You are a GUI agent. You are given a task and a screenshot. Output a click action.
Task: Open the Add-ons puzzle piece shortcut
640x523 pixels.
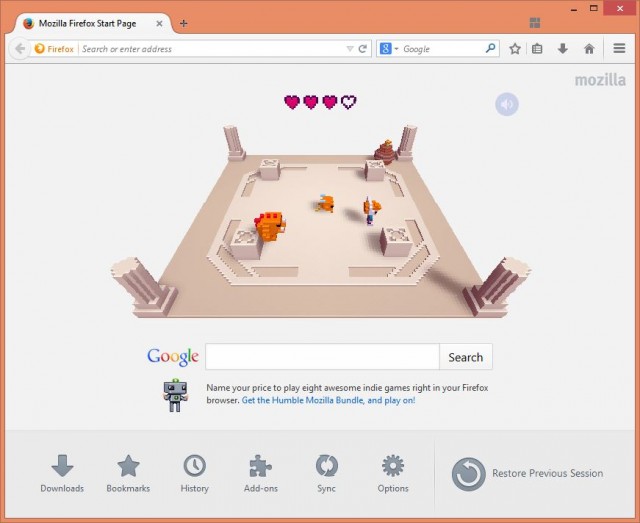tap(260, 473)
